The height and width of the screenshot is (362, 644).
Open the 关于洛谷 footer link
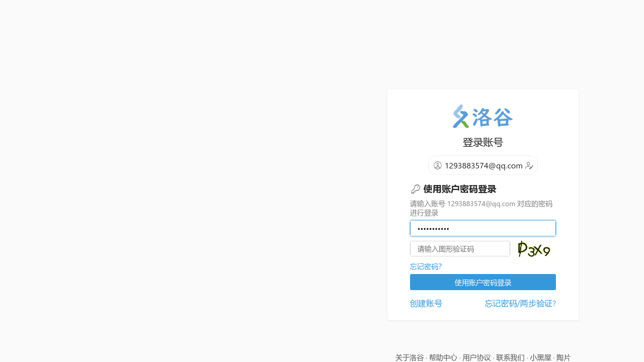tap(410, 357)
